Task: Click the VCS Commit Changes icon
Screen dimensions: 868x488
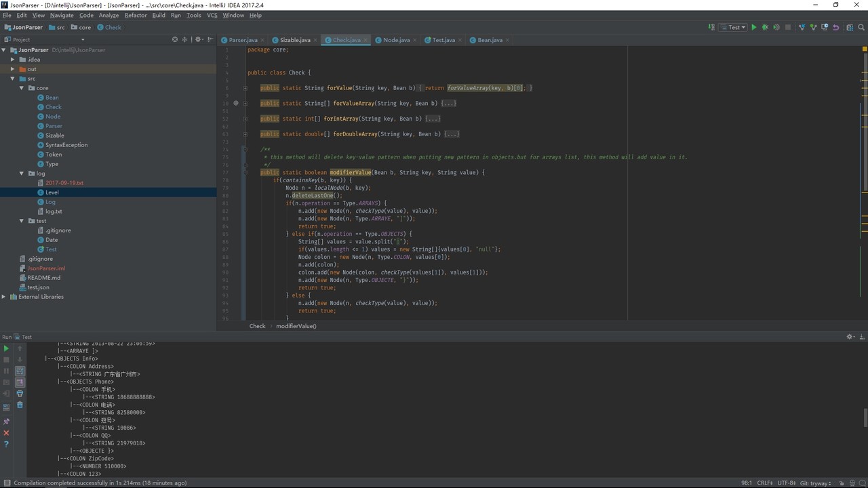Action: [813, 27]
